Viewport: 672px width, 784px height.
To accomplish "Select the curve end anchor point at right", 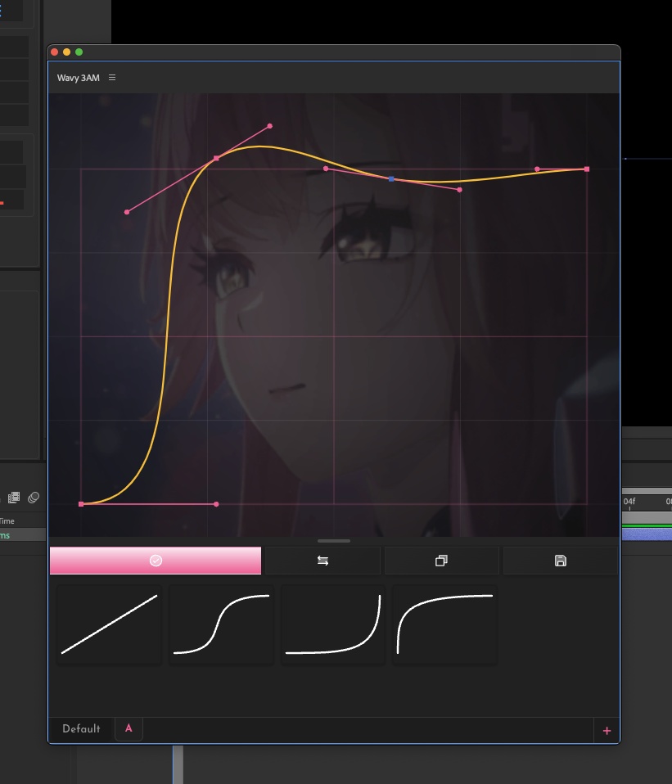I will pyautogui.click(x=587, y=169).
